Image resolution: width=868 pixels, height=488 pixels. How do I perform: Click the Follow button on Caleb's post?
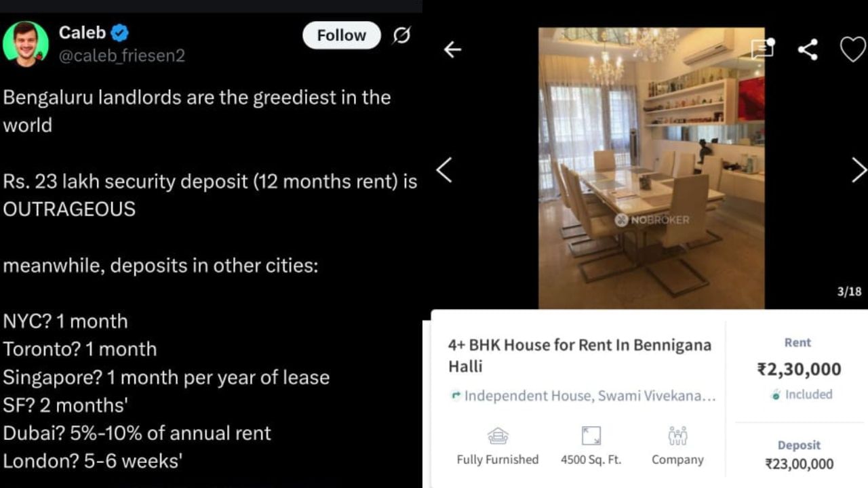tap(341, 35)
